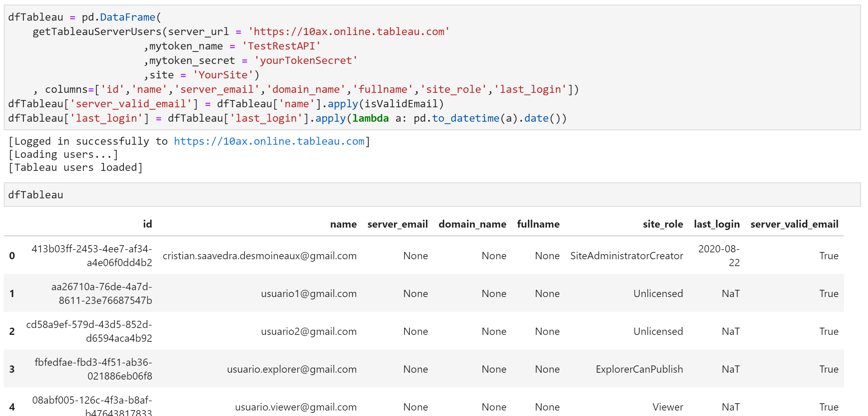Screen dimensions: 868x416
Task: Select row index 0 in the table
Action: click(12, 256)
